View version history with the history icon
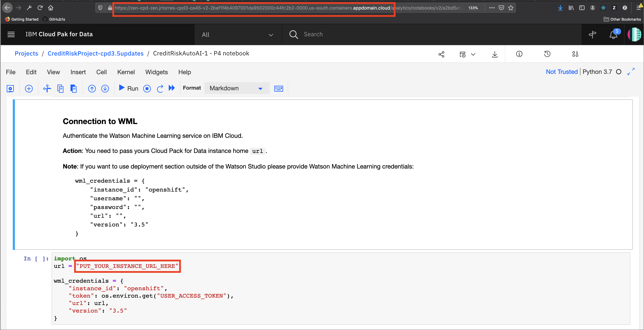This screenshot has width=644, height=330. pyautogui.click(x=547, y=54)
